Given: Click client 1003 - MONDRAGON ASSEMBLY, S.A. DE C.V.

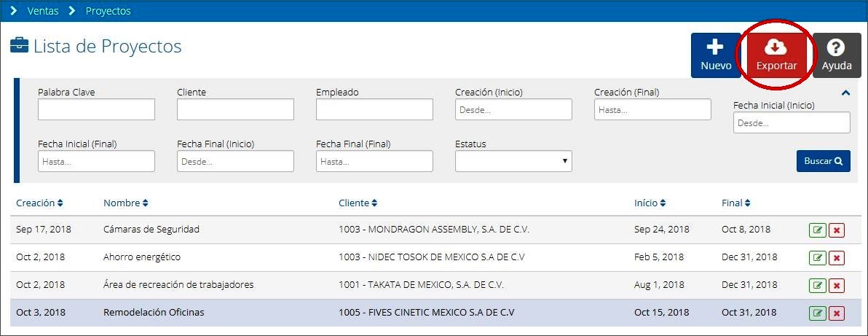Looking at the screenshot, I should (434, 229).
